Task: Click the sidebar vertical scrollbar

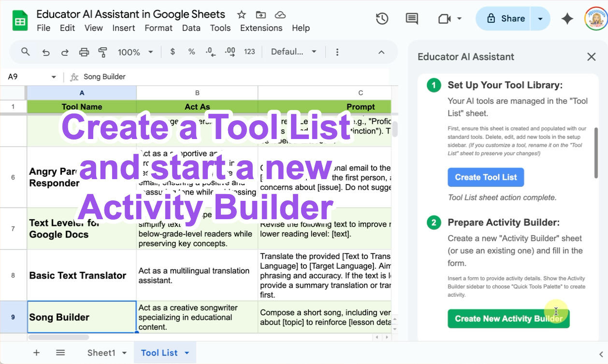Action: 595,153
